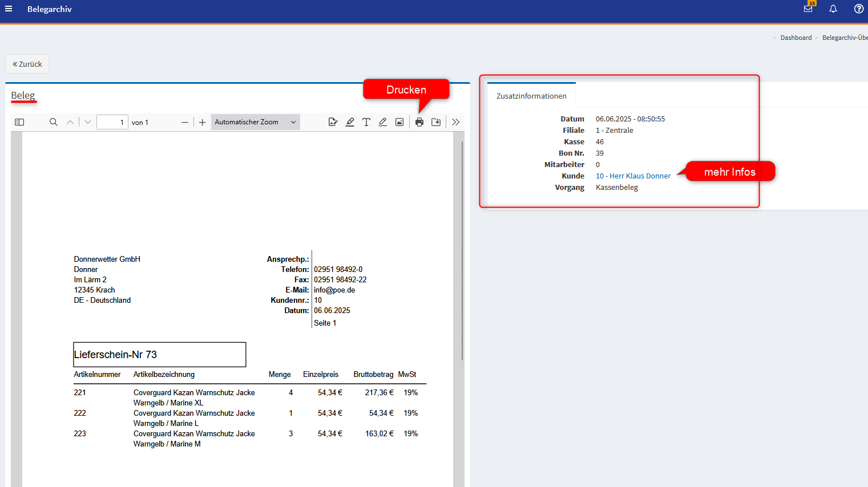Open the hamburger navigation menu

[9, 9]
